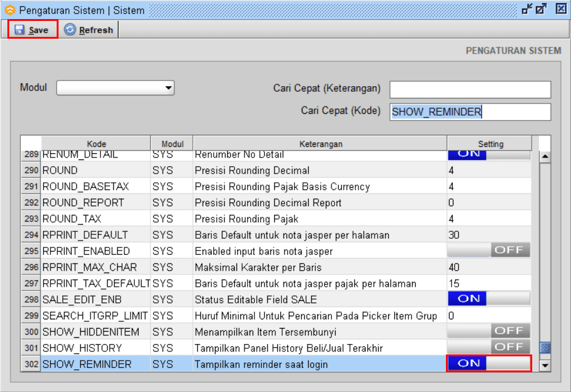
Task: Toggle RPRINT_ENABLED setting switch
Action: point(488,250)
